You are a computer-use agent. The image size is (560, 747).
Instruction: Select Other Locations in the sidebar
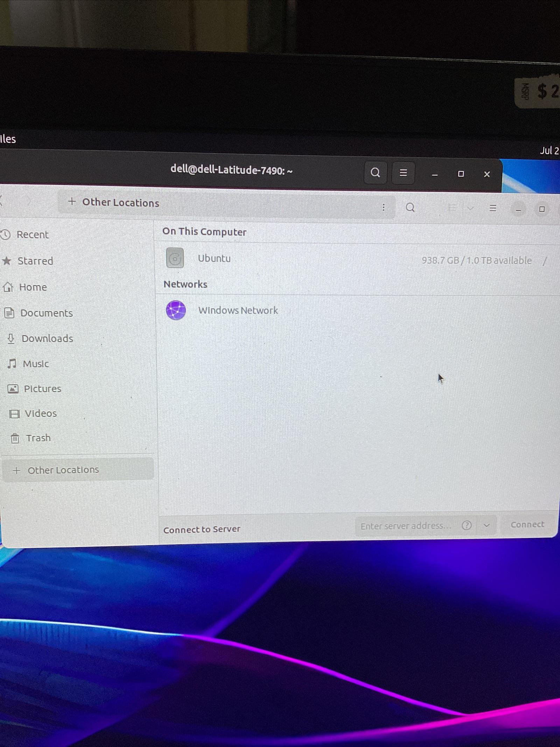click(62, 469)
